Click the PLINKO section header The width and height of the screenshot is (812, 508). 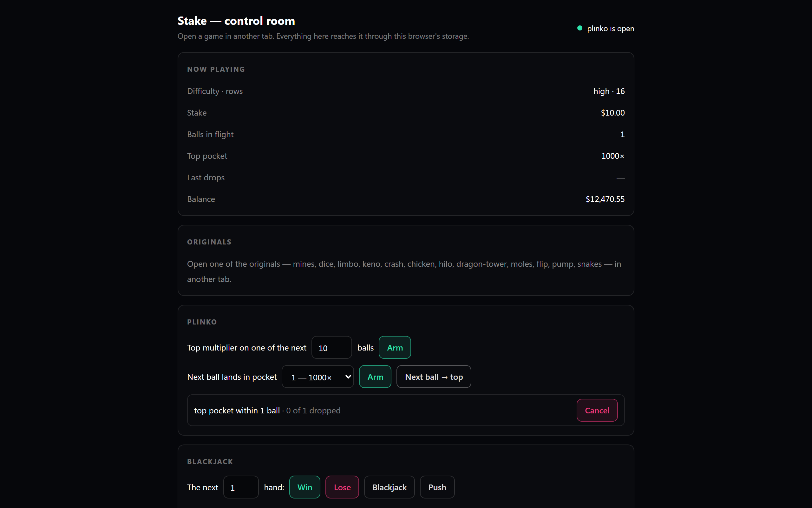(x=202, y=322)
